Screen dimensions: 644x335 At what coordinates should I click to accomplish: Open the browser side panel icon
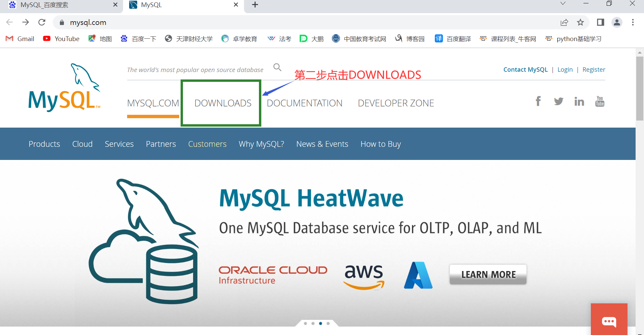[x=600, y=23]
